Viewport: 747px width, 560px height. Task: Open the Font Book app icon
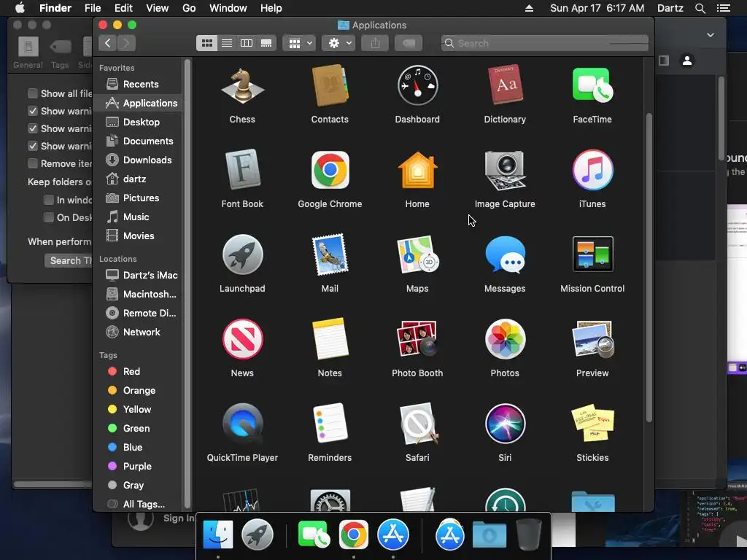[x=242, y=170]
